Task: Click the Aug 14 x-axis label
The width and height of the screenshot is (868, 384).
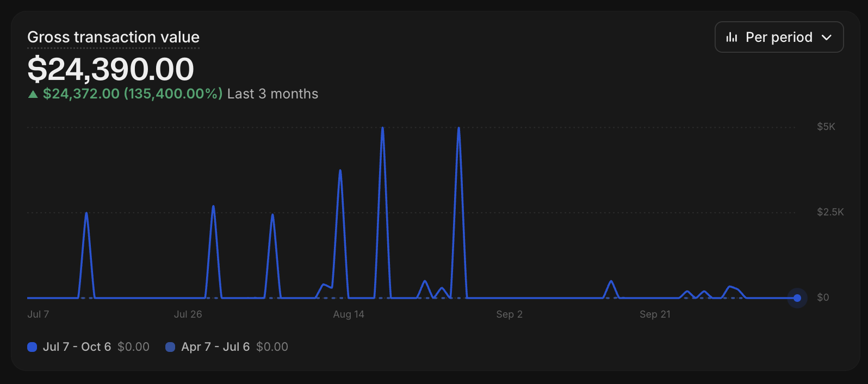Action: [349, 314]
